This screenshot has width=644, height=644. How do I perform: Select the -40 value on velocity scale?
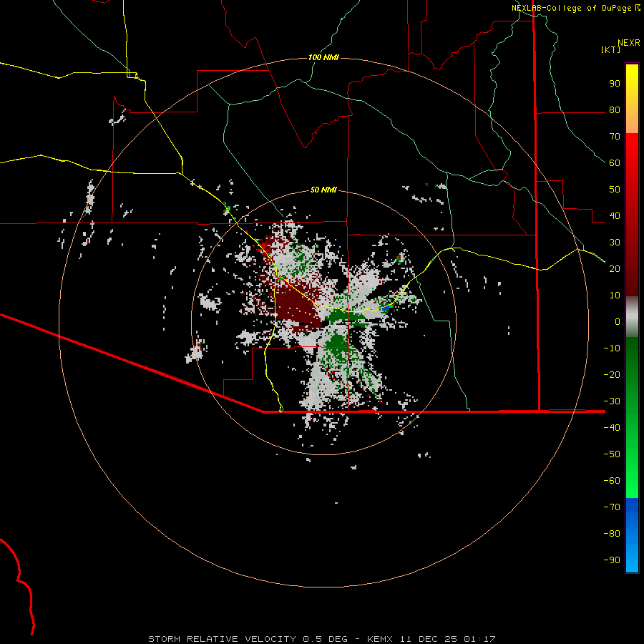click(612, 428)
